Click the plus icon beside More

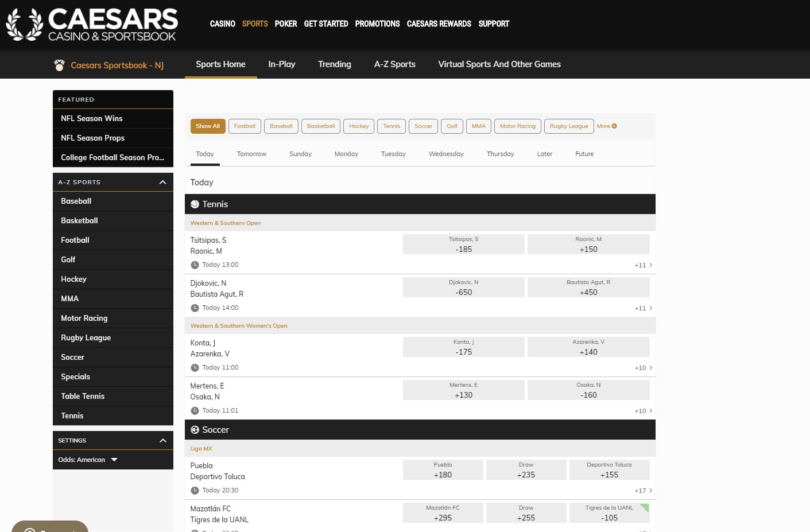pos(614,126)
